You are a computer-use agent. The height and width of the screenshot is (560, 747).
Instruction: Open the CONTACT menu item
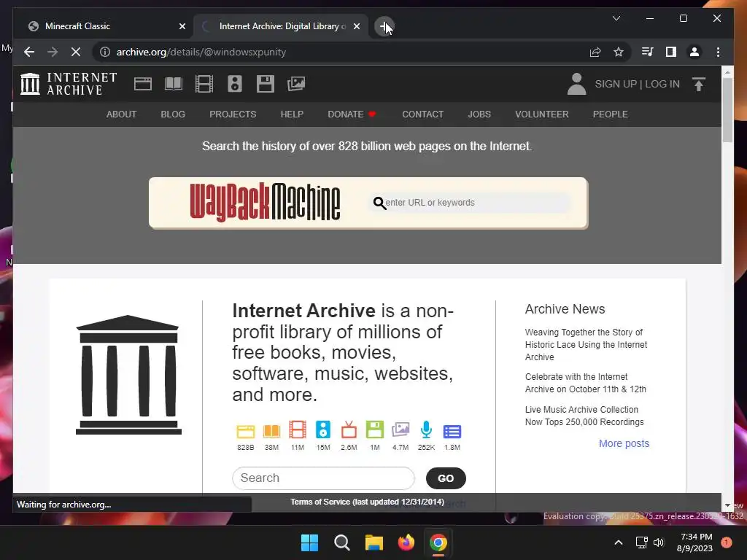[x=422, y=114]
